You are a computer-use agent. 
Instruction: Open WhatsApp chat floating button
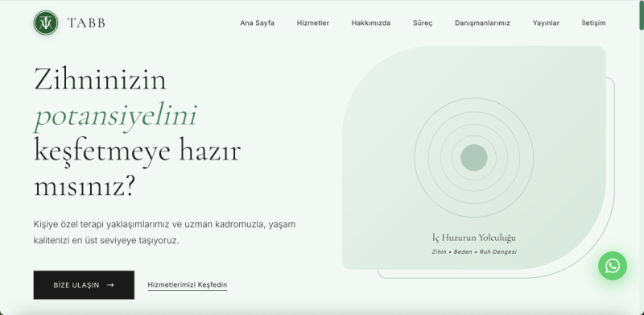tap(613, 266)
